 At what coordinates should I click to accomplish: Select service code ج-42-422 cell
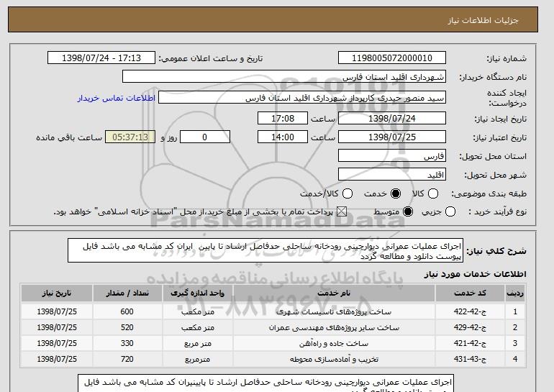[x=470, y=311]
